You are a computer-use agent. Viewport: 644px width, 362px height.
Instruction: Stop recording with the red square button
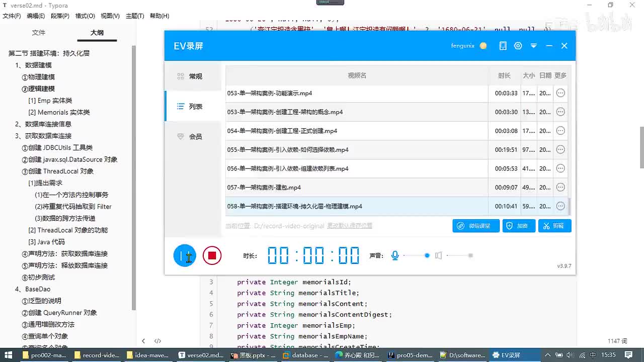coord(212,256)
